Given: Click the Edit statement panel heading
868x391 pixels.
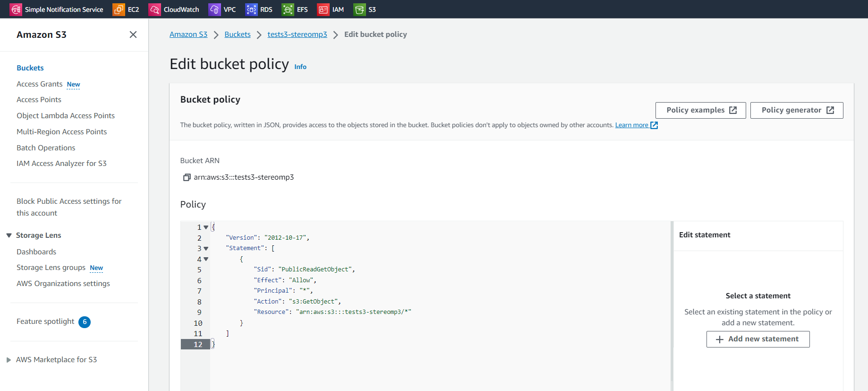Looking at the screenshot, I should (705, 235).
